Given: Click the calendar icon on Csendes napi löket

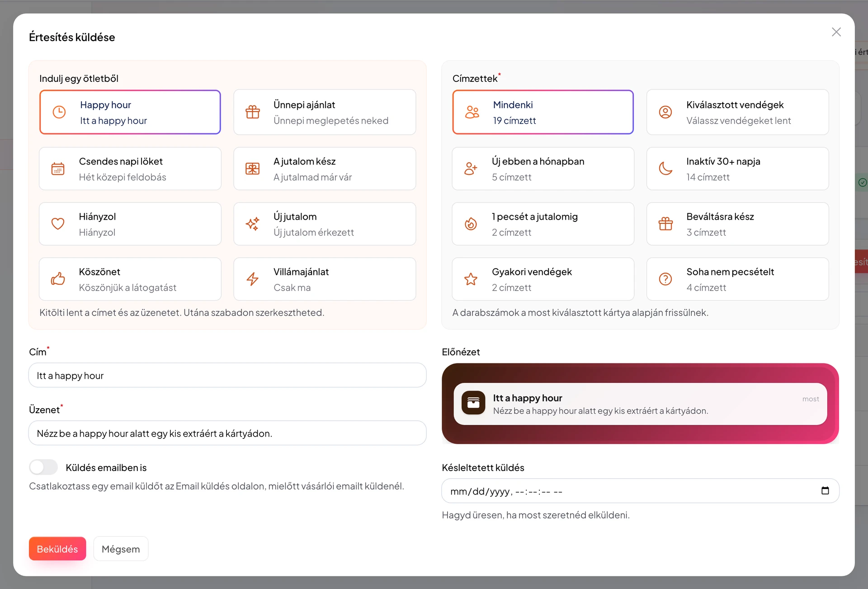Looking at the screenshot, I should pyautogui.click(x=58, y=169).
